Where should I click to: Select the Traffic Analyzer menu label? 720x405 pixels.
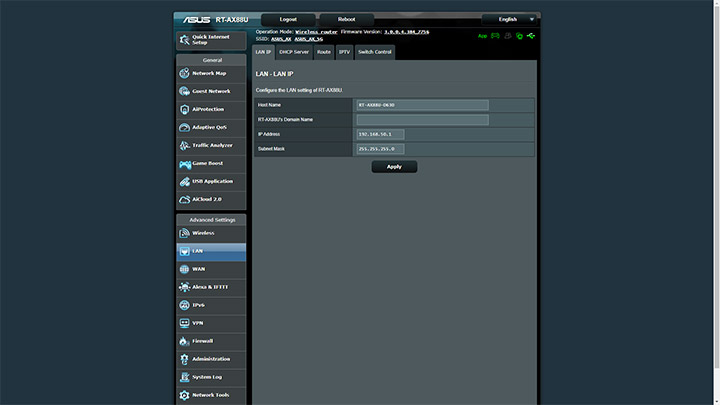pos(212,145)
